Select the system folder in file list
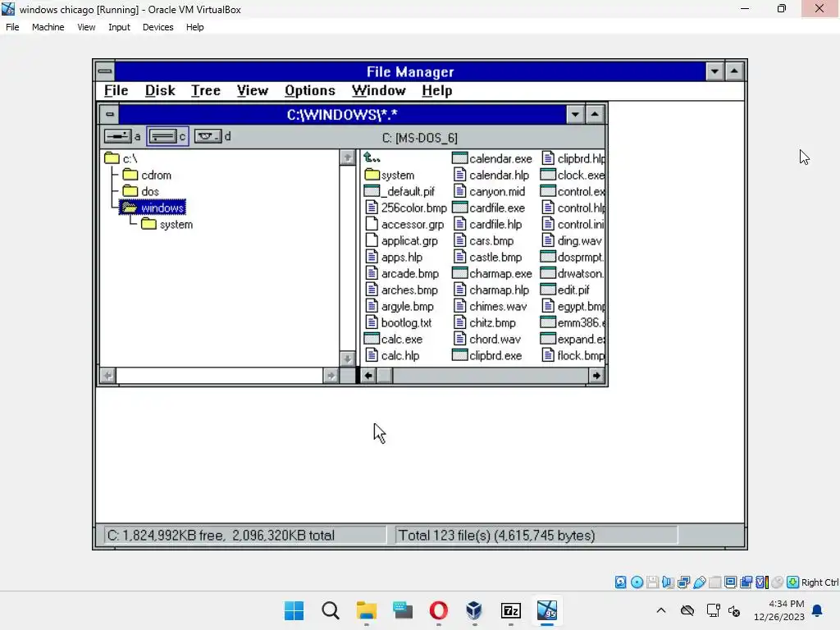Image resolution: width=840 pixels, height=630 pixels. coord(390,176)
